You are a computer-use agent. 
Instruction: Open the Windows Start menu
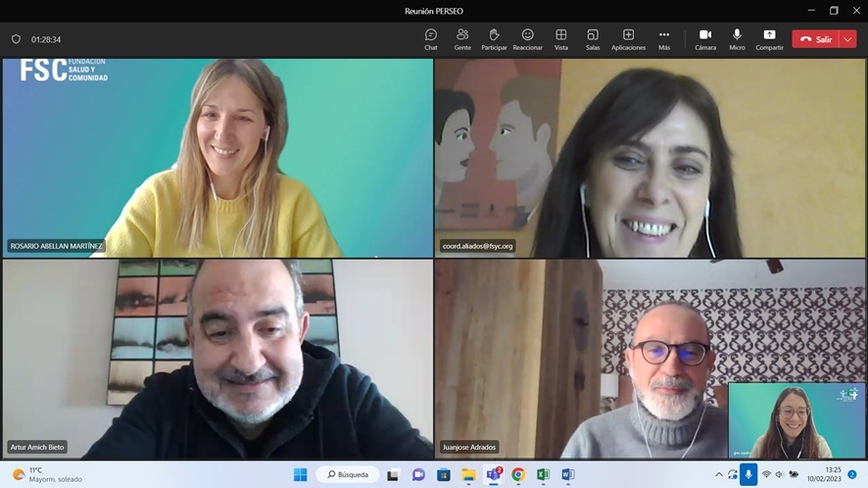[x=300, y=474]
